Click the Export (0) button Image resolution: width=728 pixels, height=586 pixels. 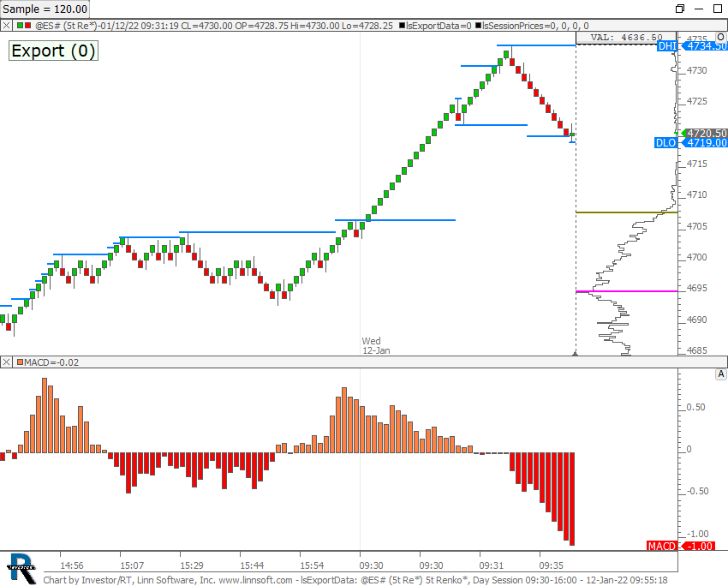click(53, 51)
